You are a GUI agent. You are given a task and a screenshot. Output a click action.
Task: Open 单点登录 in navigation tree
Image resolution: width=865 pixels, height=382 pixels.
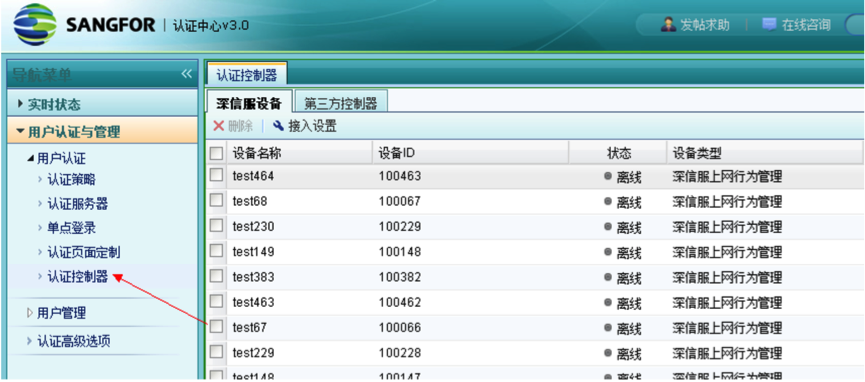(72, 227)
